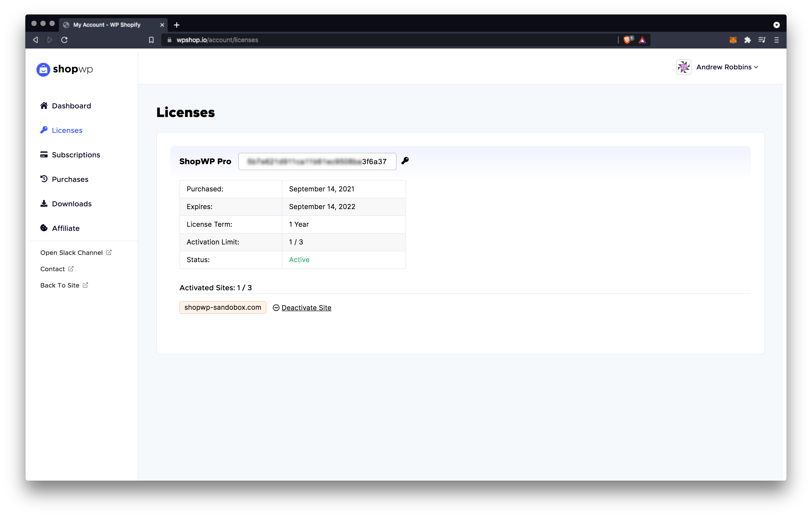This screenshot has height=517, width=812.
Task: Follow the Back To Site link
Action: [60, 285]
